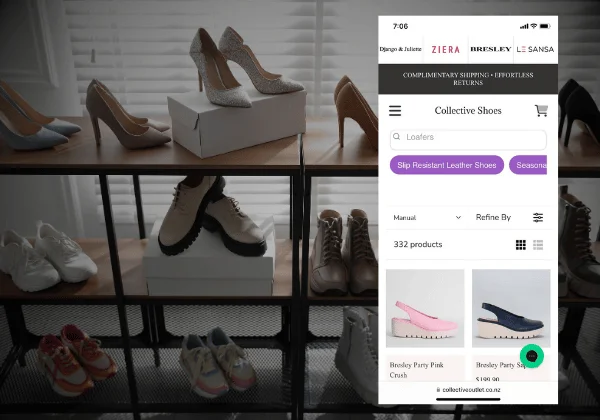Select the Seasonal tag pill
This screenshot has width=600, height=420.
click(x=530, y=165)
